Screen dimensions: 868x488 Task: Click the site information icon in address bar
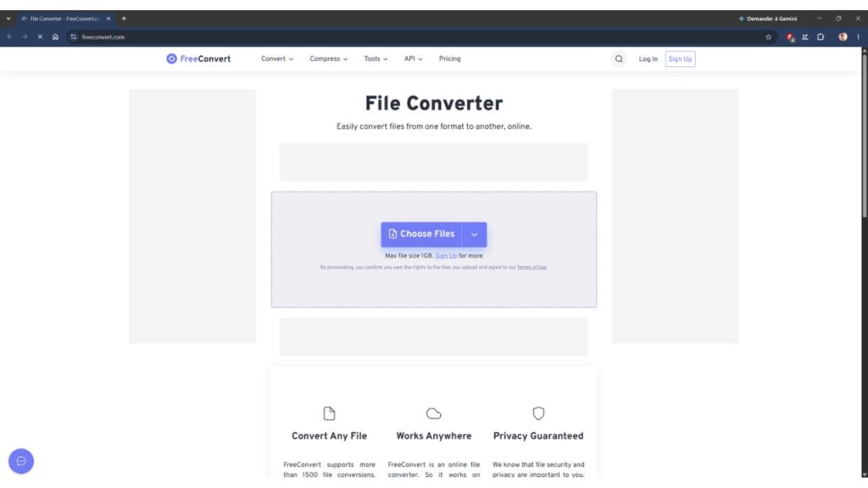click(74, 37)
